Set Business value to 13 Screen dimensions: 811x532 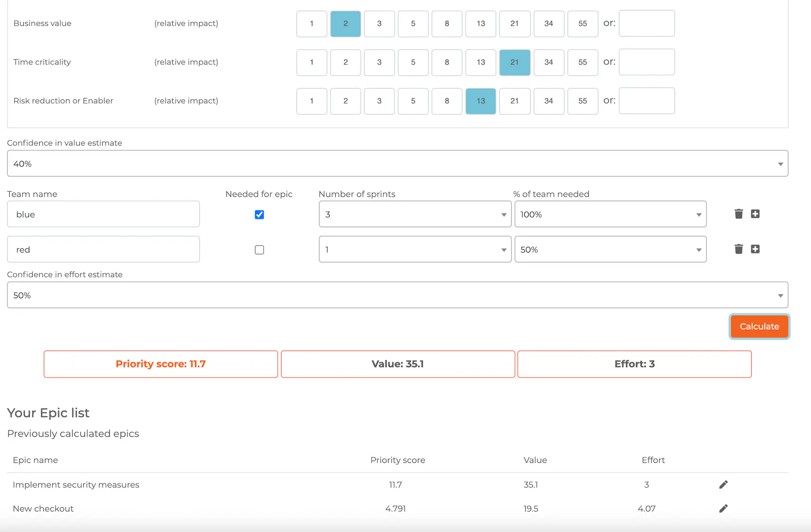coord(481,23)
